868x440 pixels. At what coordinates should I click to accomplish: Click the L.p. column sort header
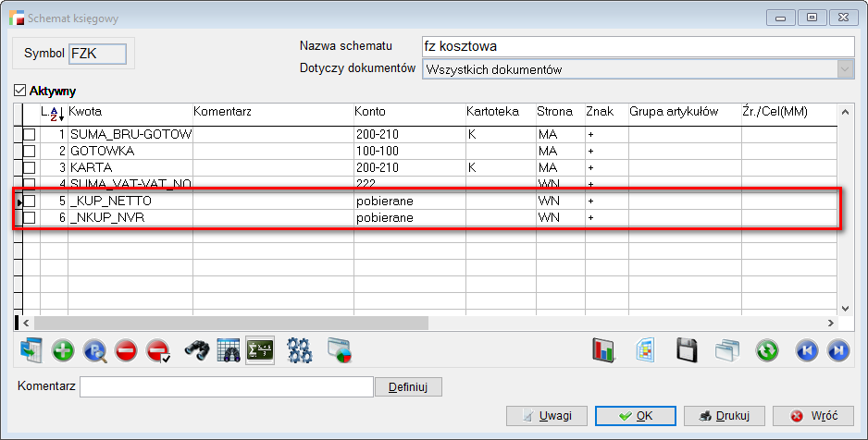tap(54, 113)
